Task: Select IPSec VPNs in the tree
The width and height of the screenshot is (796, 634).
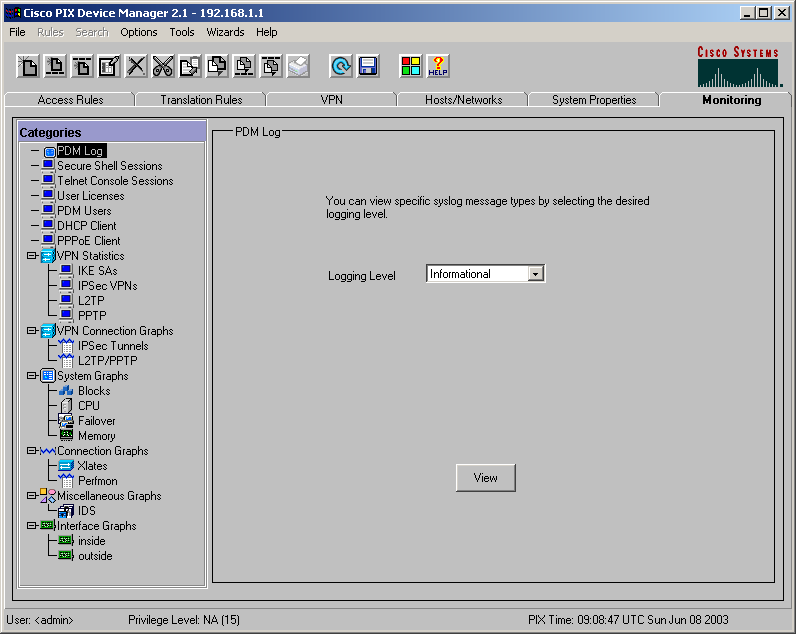Action: click(108, 286)
